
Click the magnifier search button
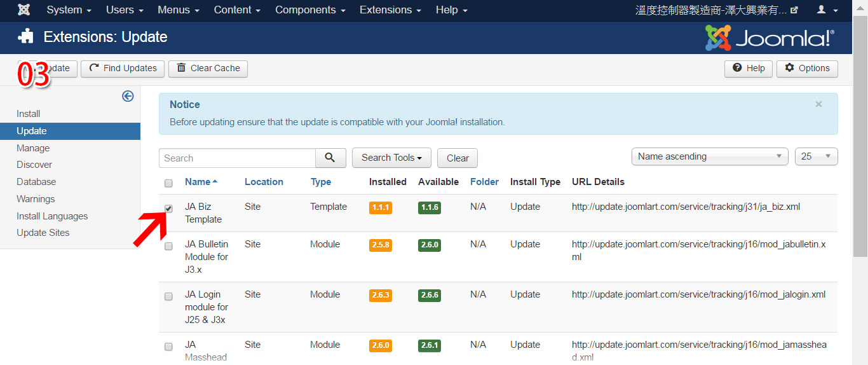click(330, 158)
